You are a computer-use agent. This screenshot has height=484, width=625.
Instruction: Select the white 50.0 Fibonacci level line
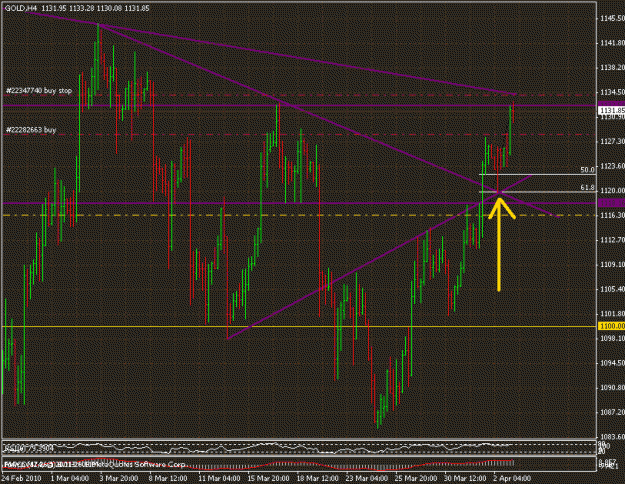point(537,175)
